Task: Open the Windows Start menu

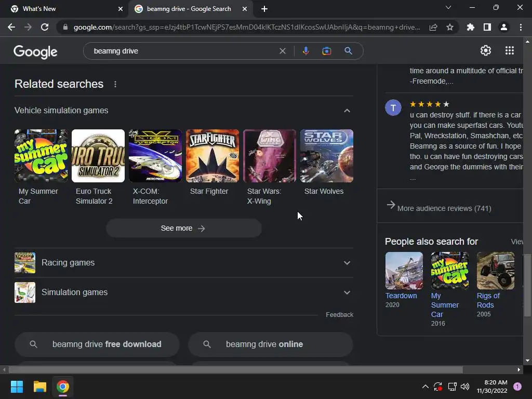Action: (17, 387)
